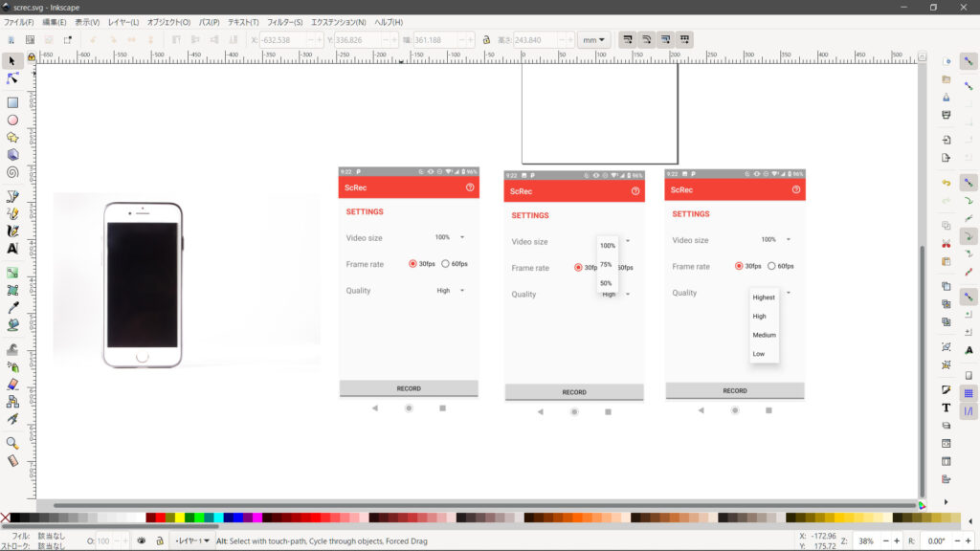Image resolution: width=980 pixels, height=551 pixels.
Task: Pick the cyan palette swatch
Action: coord(218,518)
